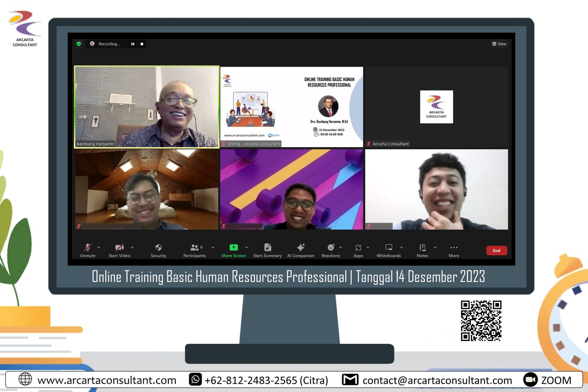Open the Reactions smiley icon

331,248
